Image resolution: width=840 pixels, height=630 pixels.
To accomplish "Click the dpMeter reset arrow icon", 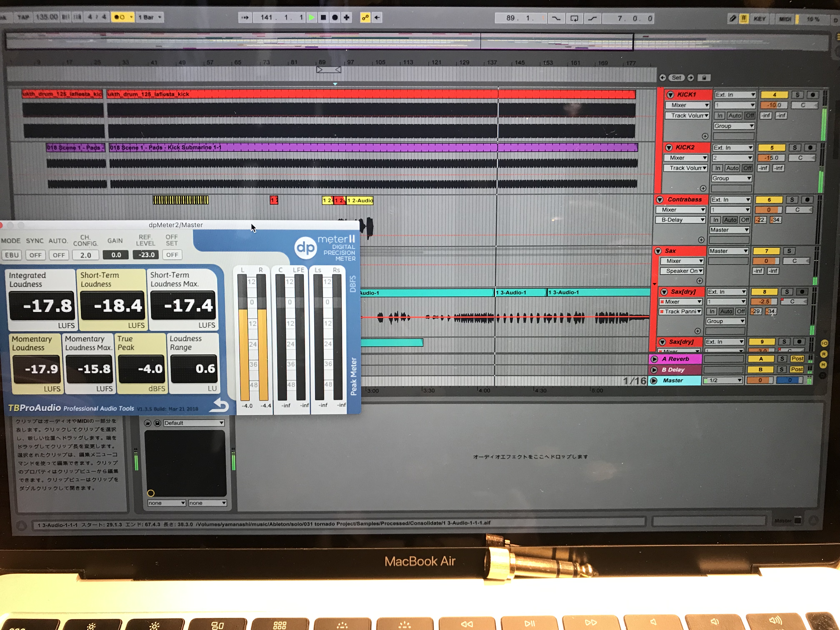I will 220,405.
